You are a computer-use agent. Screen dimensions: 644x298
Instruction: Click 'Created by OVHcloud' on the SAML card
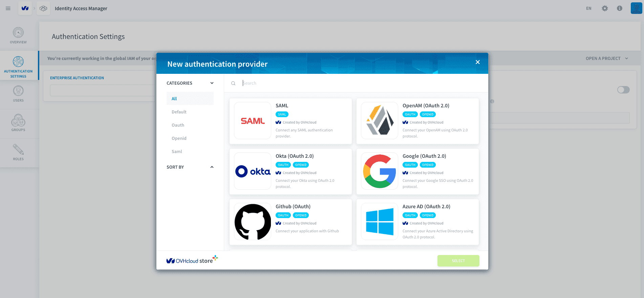299,123
